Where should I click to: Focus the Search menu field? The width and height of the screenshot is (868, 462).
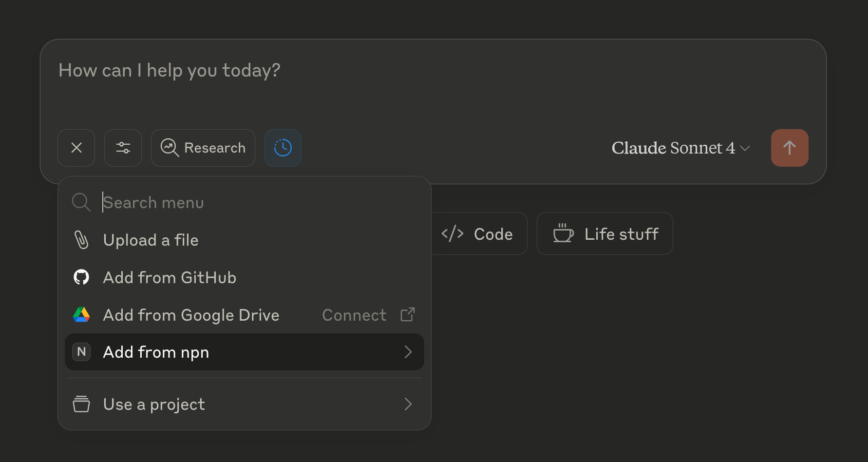(x=245, y=202)
